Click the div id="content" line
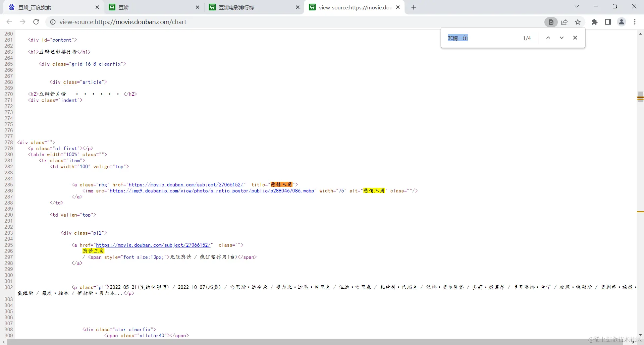 click(53, 40)
